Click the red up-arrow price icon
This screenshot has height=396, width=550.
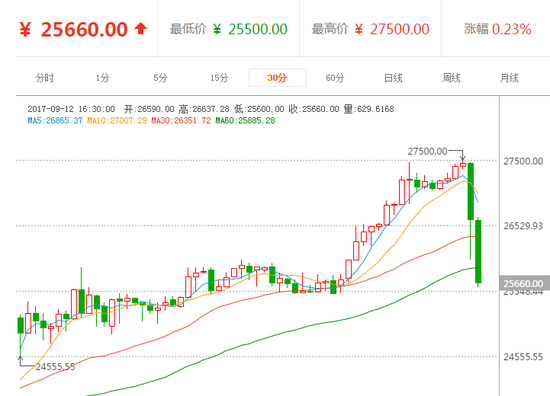[x=141, y=29]
